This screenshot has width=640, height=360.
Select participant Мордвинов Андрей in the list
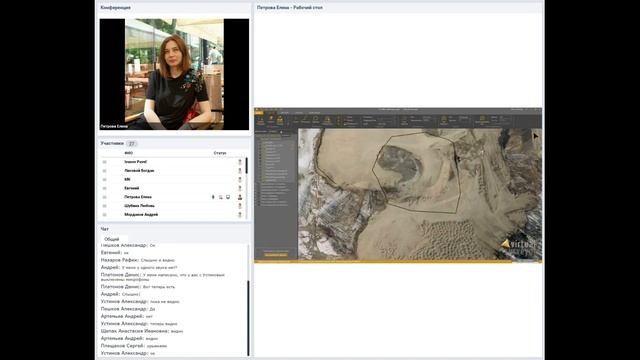point(173,215)
